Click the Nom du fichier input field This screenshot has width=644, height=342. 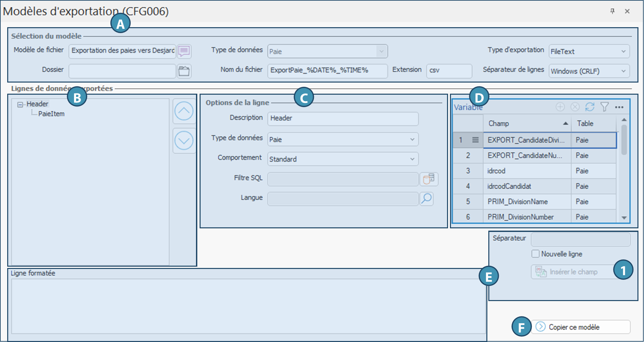(x=327, y=70)
